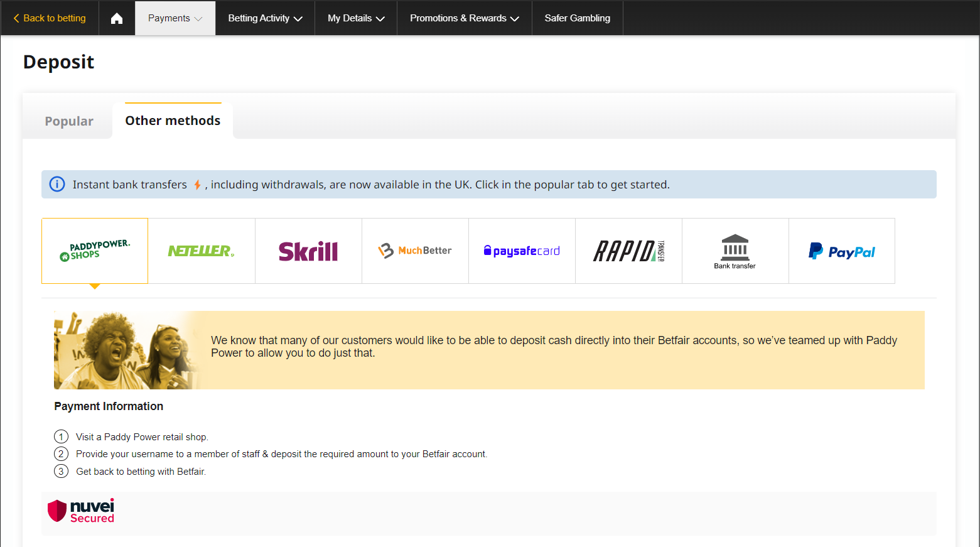980x547 pixels.
Task: Click the 'Instant bank transfers' notice text
Action: (x=371, y=185)
